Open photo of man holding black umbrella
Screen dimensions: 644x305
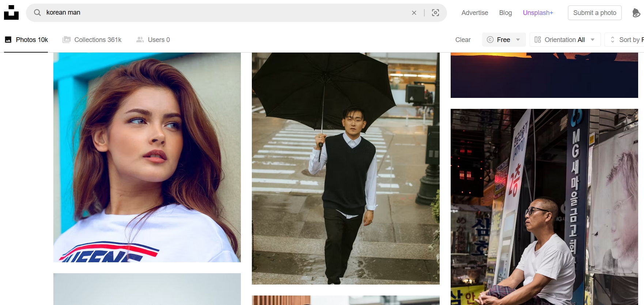345,168
